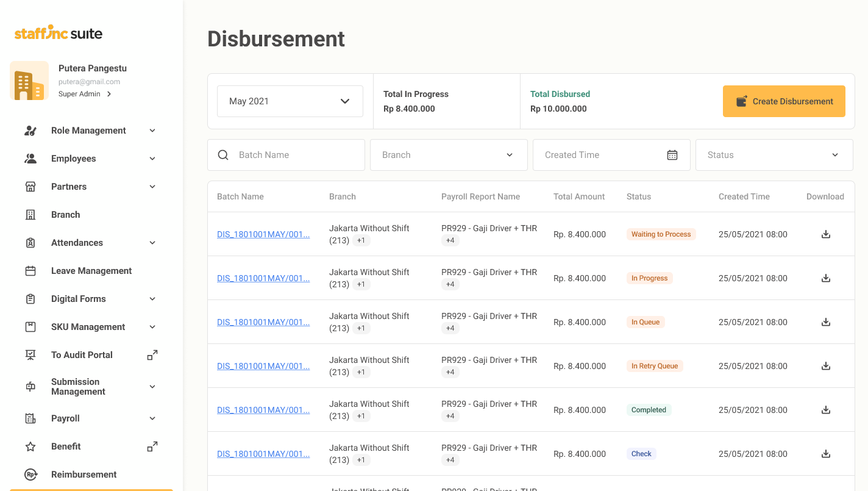Open the Branch filter dropdown

coord(449,155)
